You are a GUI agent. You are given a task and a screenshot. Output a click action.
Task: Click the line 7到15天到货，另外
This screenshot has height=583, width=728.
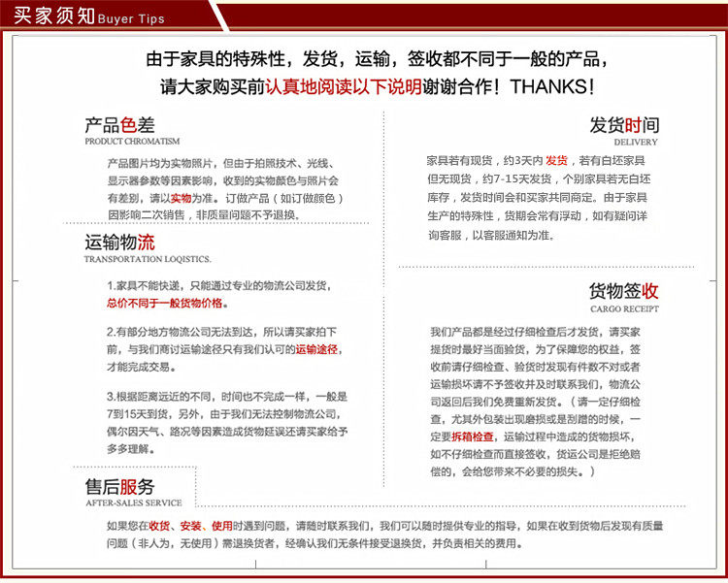click(225, 414)
